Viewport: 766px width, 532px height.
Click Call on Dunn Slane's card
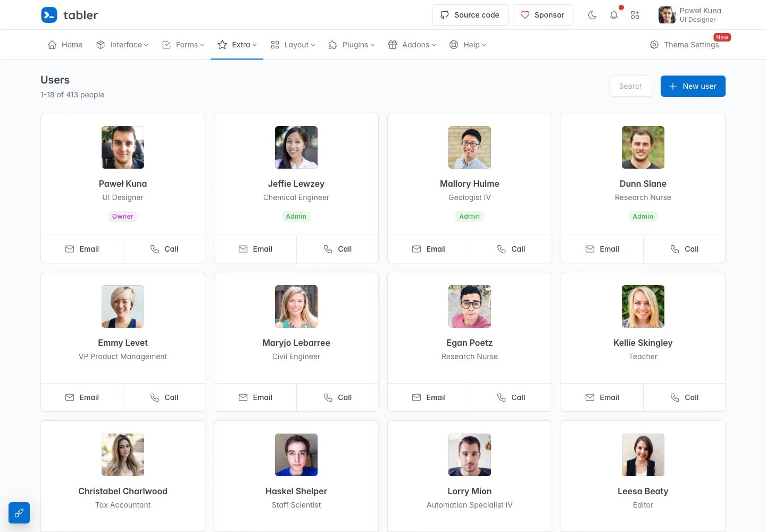pos(684,249)
